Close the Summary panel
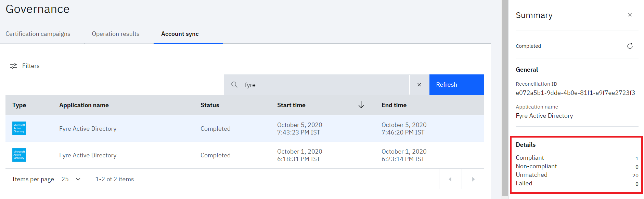The width and height of the screenshot is (644, 199). pyautogui.click(x=630, y=15)
